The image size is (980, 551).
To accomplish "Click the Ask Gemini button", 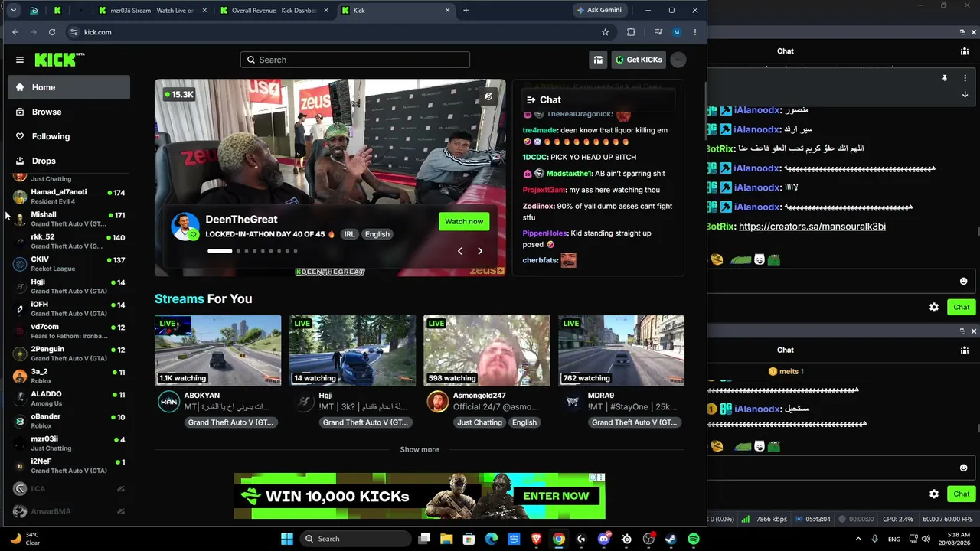I will coord(602,10).
